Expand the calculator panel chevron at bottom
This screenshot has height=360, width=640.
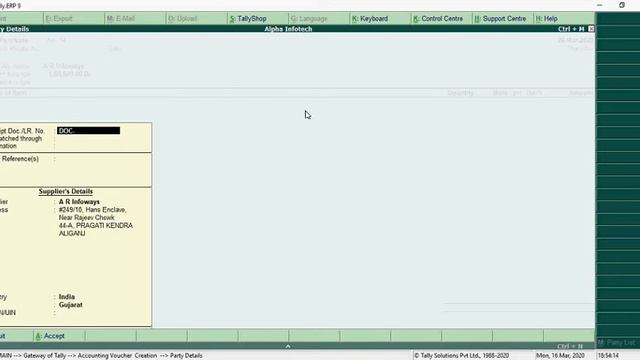coord(288,346)
